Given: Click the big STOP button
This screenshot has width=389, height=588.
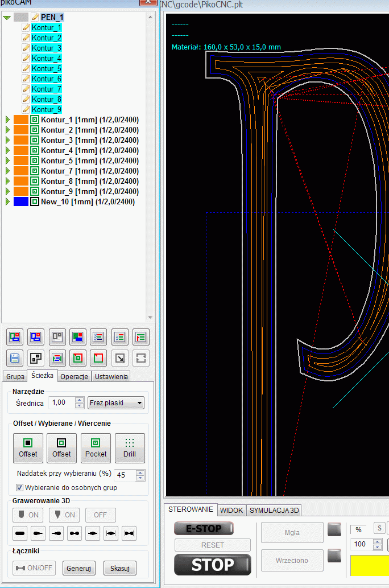Looking at the screenshot, I should pyautogui.click(x=213, y=565).
